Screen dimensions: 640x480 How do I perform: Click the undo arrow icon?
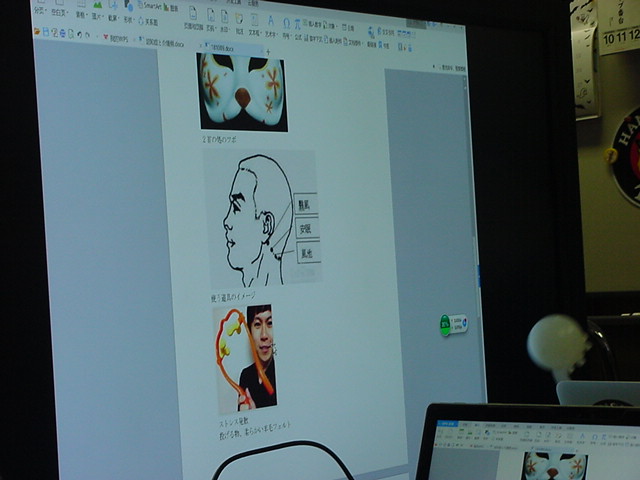point(80,35)
